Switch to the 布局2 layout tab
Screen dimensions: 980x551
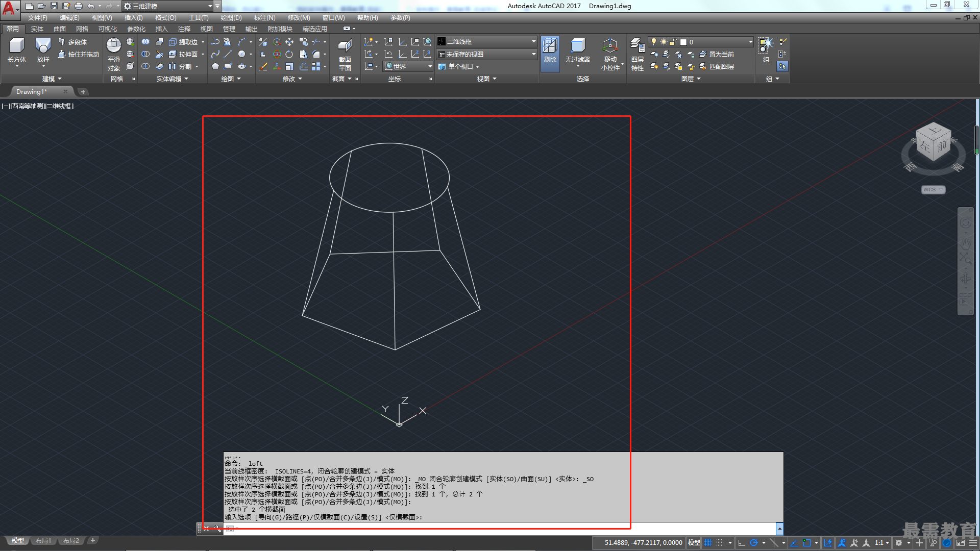coord(71,541)
